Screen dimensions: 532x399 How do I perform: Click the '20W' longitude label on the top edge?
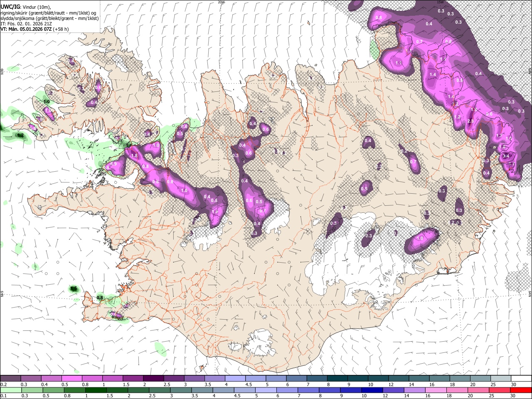(221, 2)
